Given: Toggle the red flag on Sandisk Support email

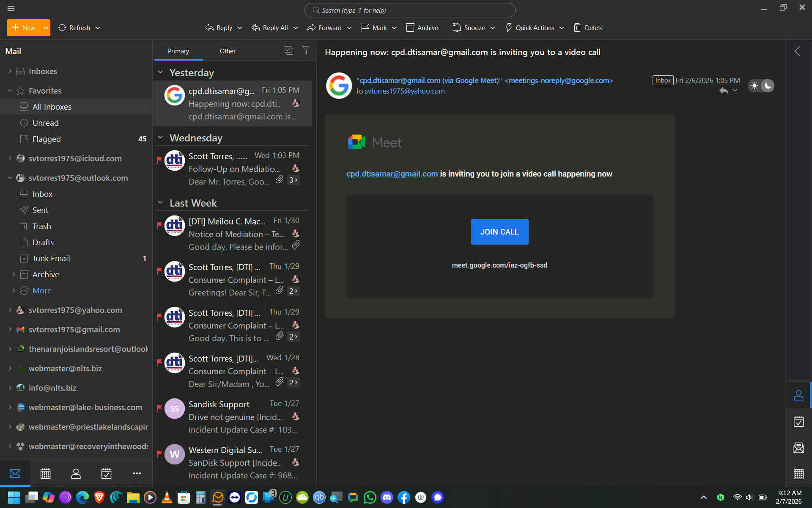Looking at the screenshot, I should tap(159, 408).
